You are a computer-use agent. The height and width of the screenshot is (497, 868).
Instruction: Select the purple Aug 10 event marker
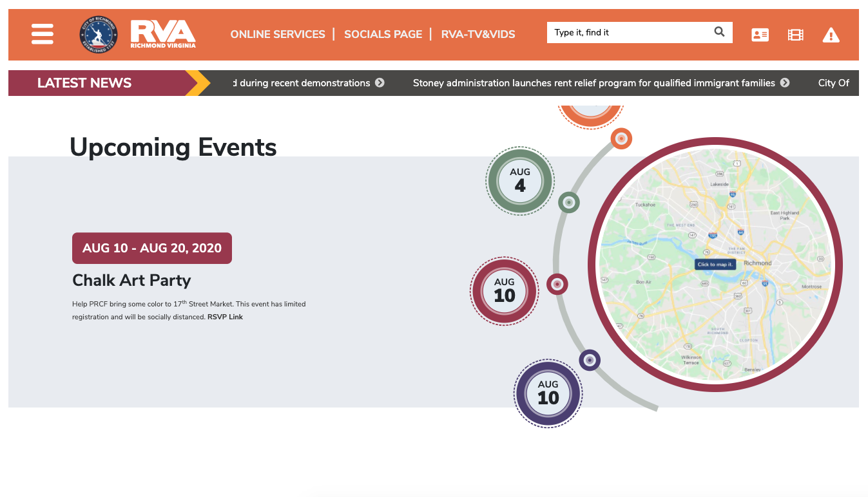pos(548,393)
